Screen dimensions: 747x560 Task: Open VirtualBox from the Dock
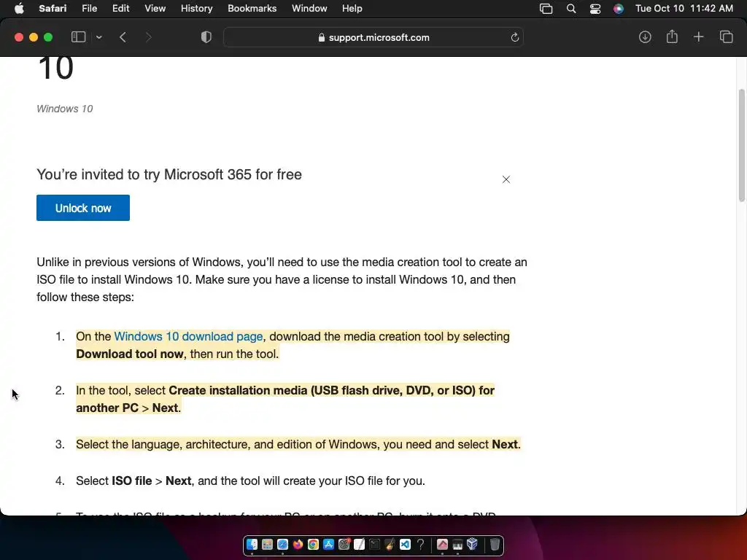(x=473, y=544)
